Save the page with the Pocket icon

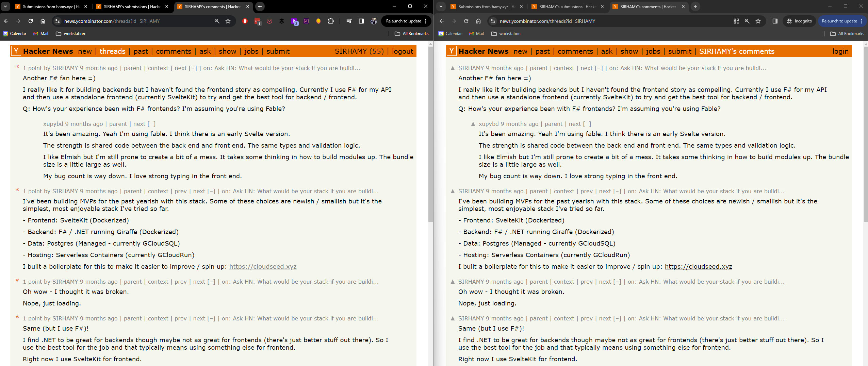(269, 21)
